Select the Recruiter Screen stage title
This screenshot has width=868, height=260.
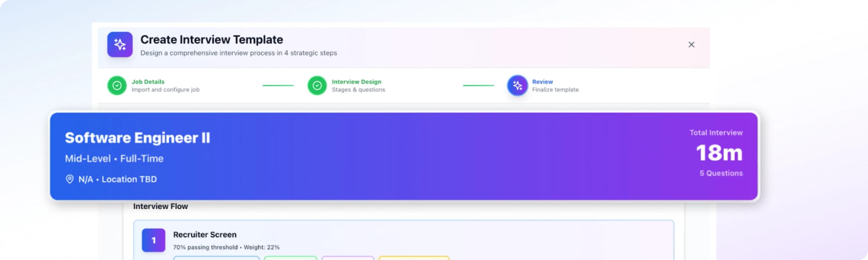click(205, 235)
